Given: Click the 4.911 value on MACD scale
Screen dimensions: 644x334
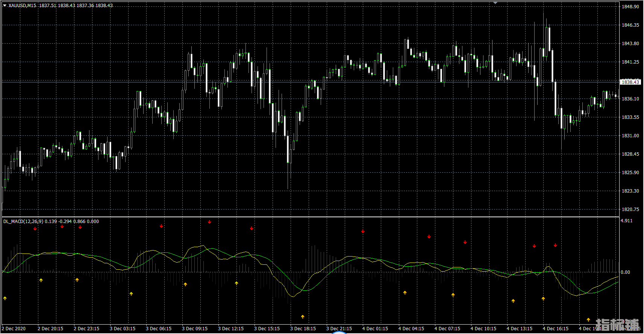Looking at the screenshot, I should point(626,221).
